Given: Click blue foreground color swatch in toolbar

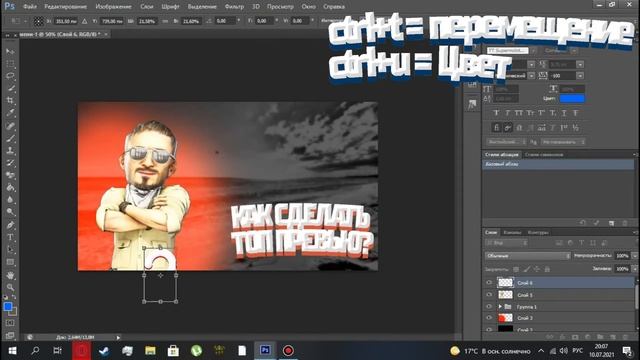Looking at the screenshot, I should (x=7, y=307).
